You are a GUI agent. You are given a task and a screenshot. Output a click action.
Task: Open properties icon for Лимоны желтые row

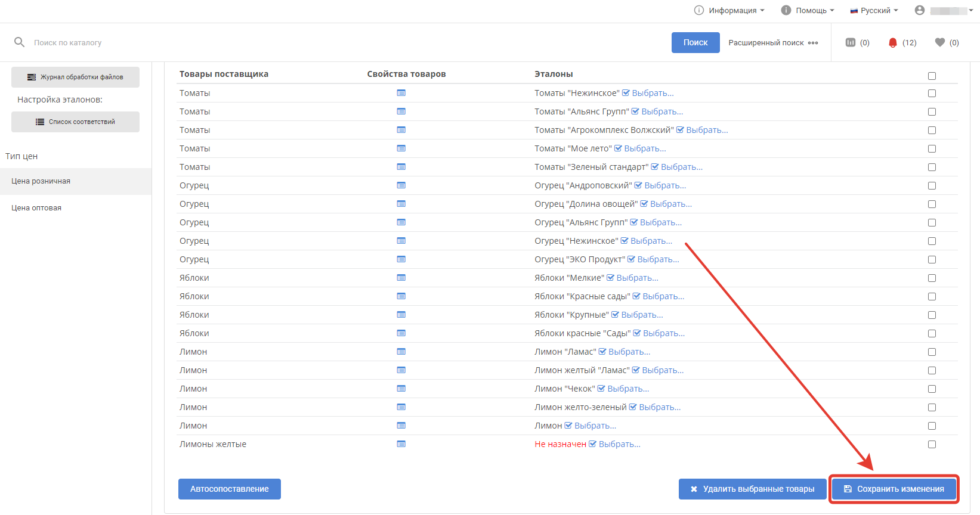(x=401, y=444)
